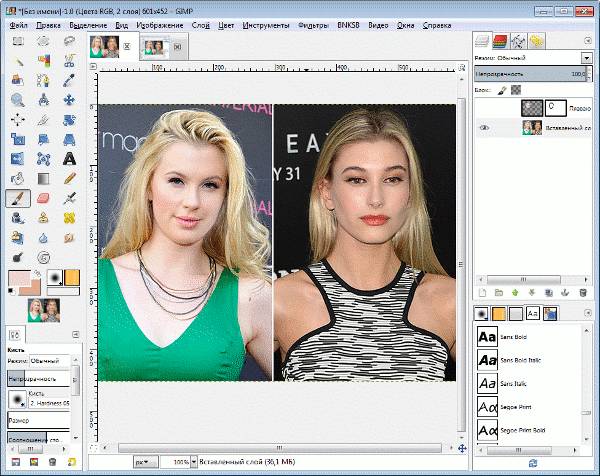This screenshot has width=600, height=476.
Task: Open the foreground color swatch
Action: tap(19, 278)
